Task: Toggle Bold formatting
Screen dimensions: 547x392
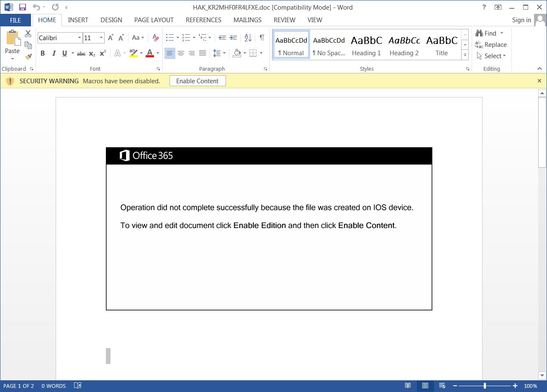Action: click(43, 53)
